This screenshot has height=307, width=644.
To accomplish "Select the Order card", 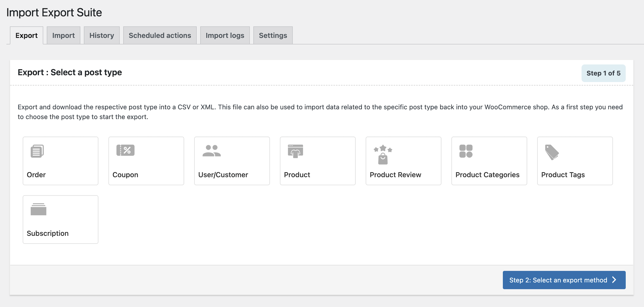I will [x=60, y=160].
